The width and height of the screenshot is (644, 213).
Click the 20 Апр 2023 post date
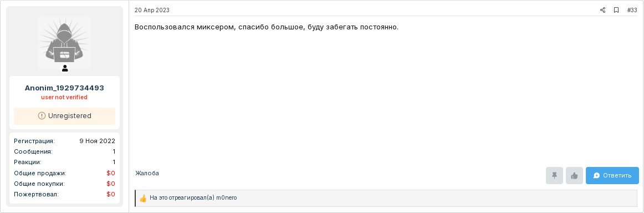coord(152,10)
